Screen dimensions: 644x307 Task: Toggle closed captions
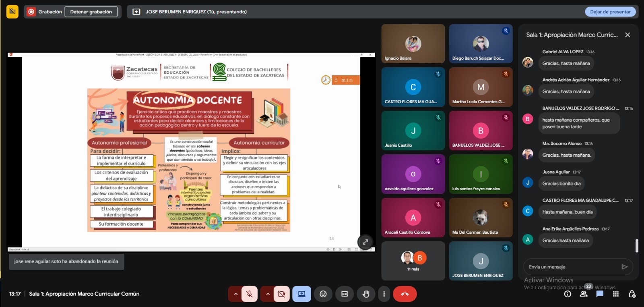pos(345,294)
